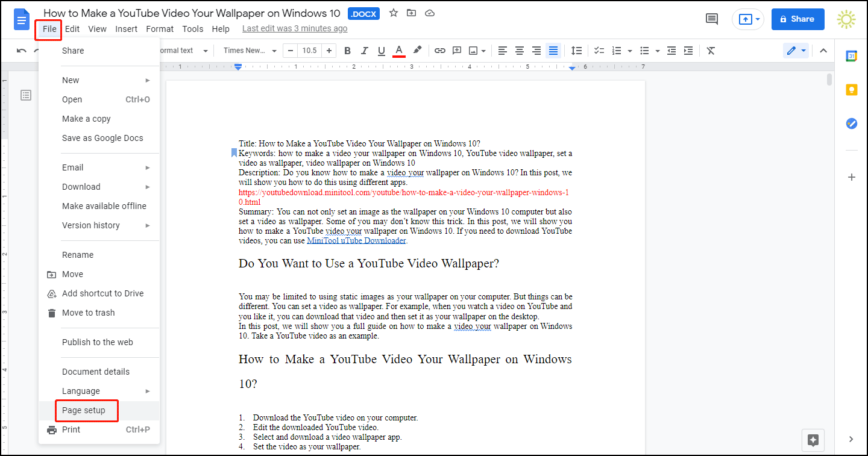Open editing mode dropdown

coord(797,51)
